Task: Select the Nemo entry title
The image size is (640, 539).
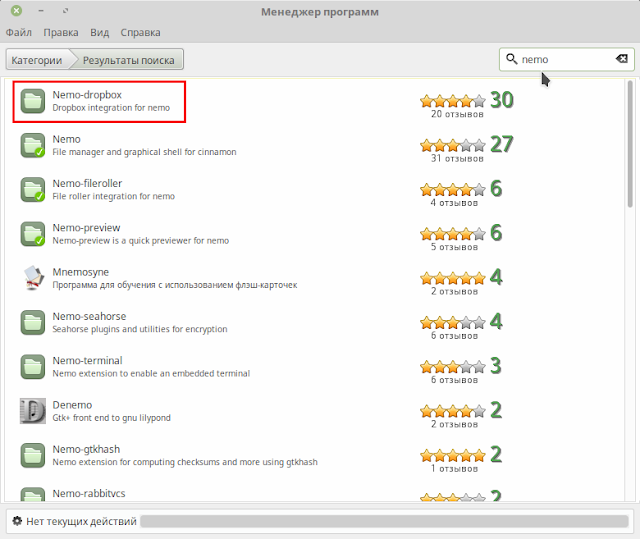Action: (66, 139)
